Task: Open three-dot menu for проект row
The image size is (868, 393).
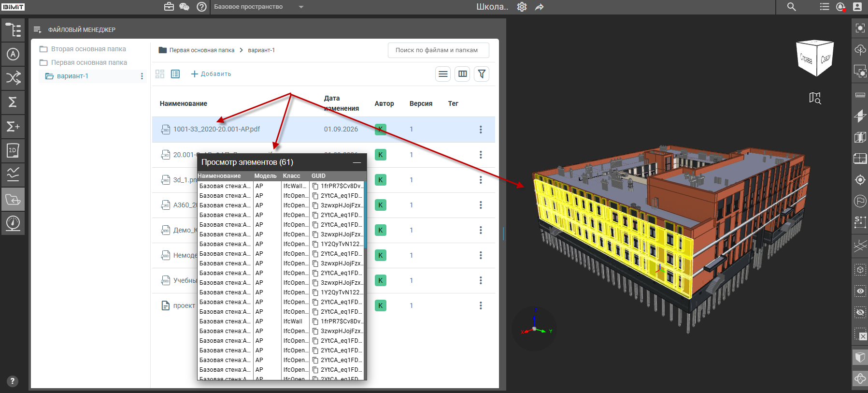Action: coord(481,306)
